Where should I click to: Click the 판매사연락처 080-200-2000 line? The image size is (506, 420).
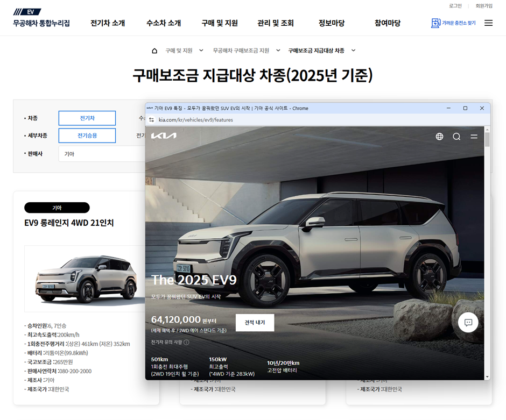pyautogui.click(x=58, y=371)
